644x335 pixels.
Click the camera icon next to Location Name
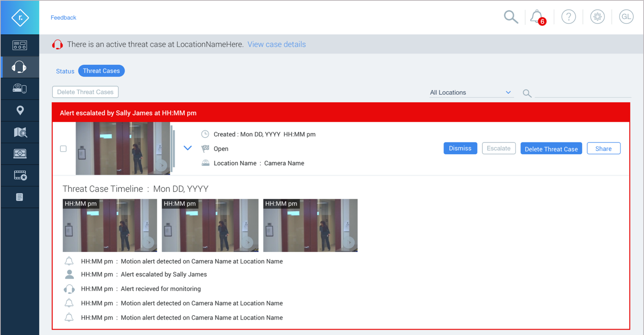point(205,163)
